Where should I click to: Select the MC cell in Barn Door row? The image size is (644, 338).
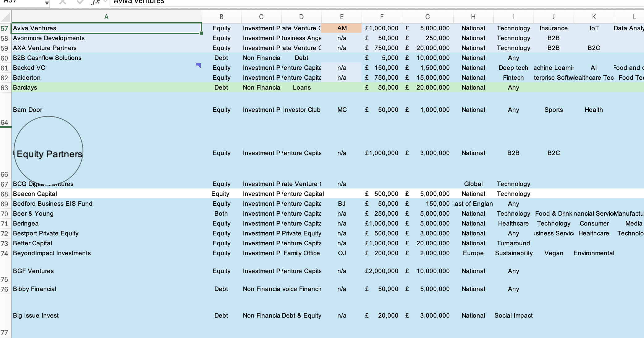coord(342,110)
